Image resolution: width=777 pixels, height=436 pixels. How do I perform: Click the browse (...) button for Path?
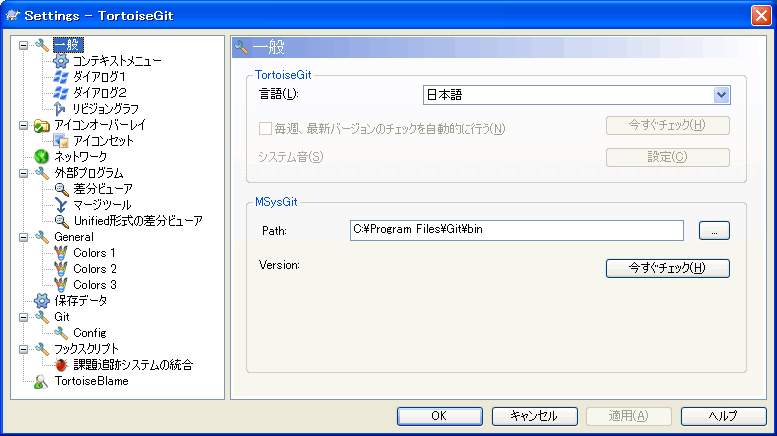coord(714,230)
